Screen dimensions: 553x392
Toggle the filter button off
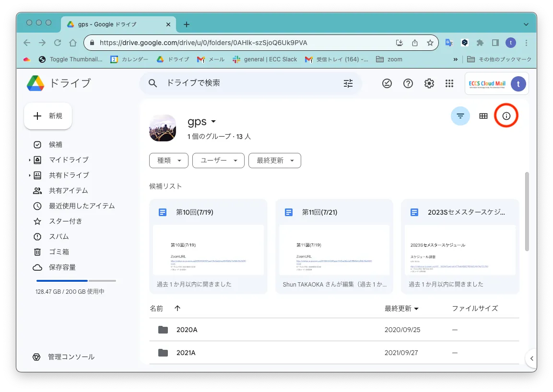point(460,116)
